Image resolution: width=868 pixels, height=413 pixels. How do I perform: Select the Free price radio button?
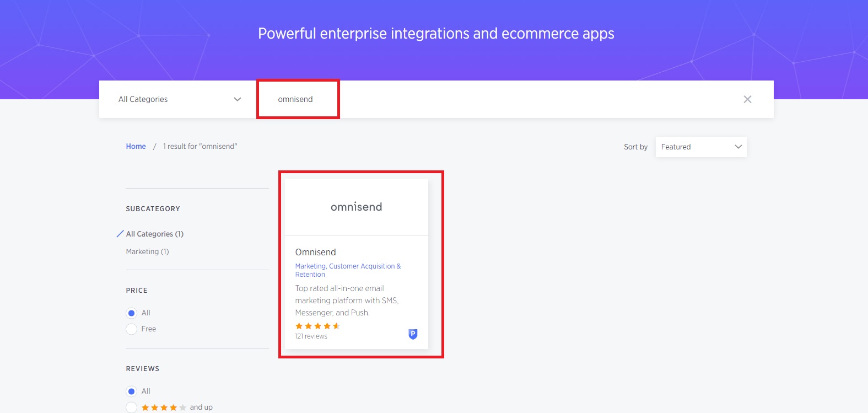[x=132, y=329]
